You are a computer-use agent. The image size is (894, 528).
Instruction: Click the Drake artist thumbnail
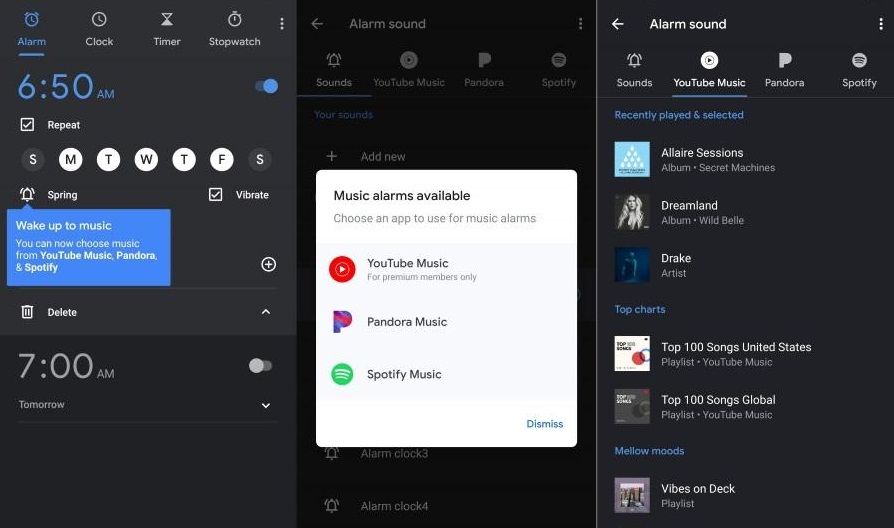[632, 265]
